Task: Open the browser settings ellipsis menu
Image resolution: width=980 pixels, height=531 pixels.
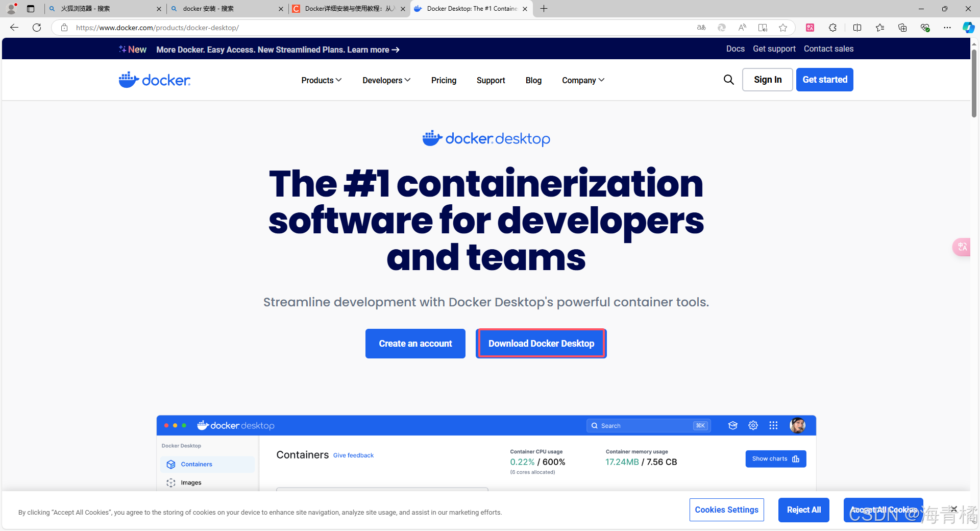Action: (x=947, y=28)
